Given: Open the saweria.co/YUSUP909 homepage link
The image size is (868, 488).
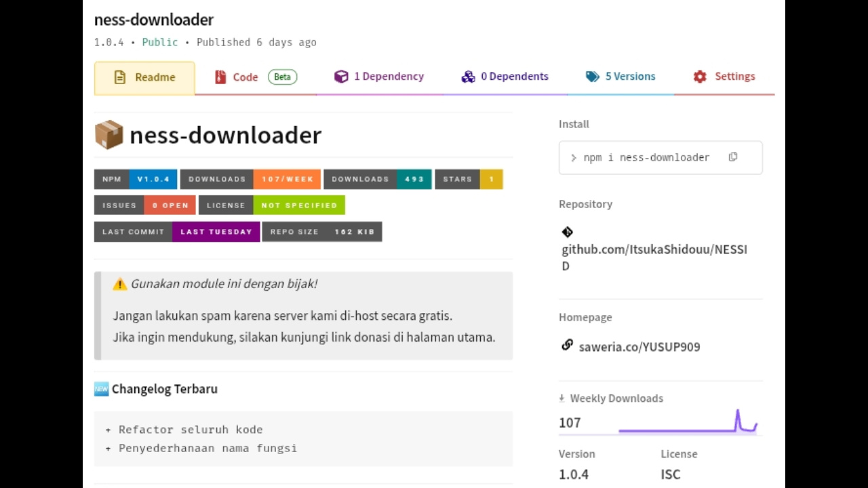Looking at the screenshot, I should [x=639, y=347].
